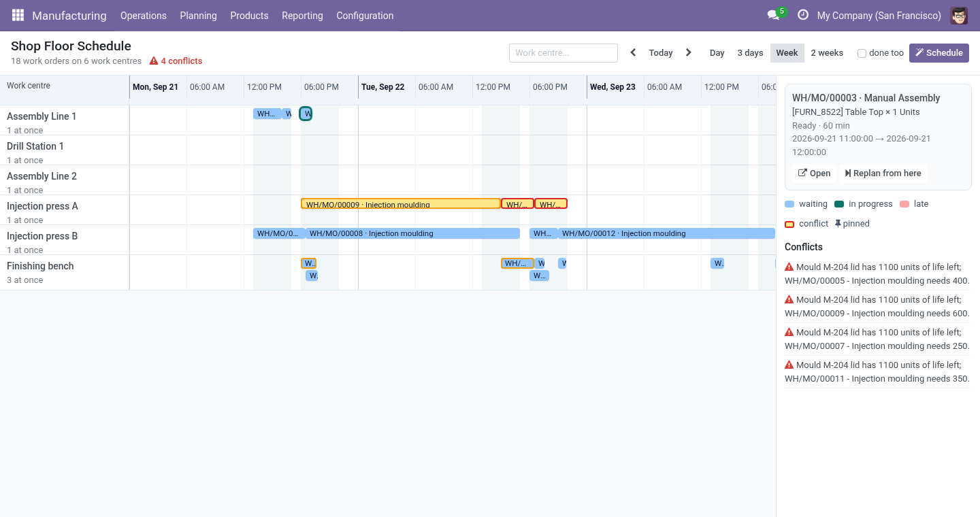Open the Products menu
Screen dimensions: 980x517
pyautogui.click(x=249, y=15)
